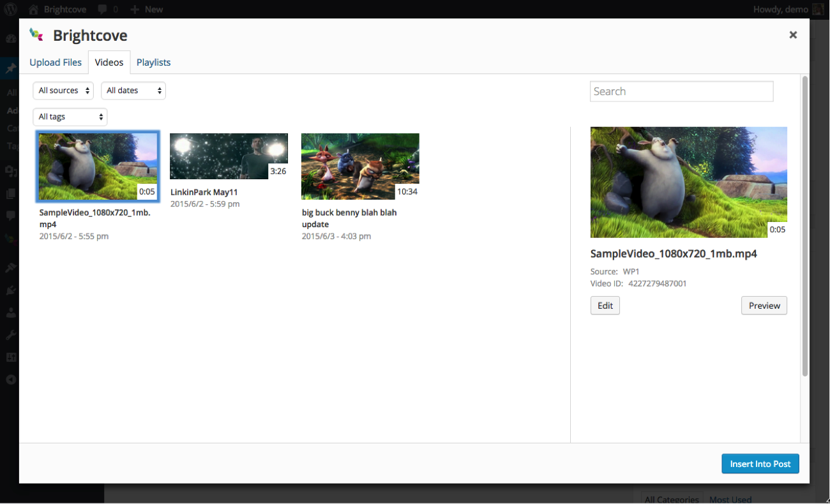
Task: Open Plugins icon in background WordPress sidebar
Action: [11, 290]
